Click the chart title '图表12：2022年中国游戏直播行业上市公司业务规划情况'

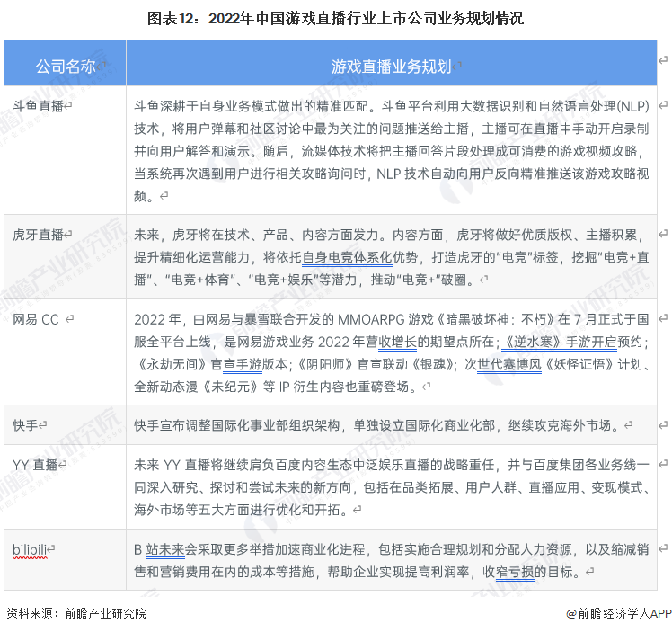[335, 19]
